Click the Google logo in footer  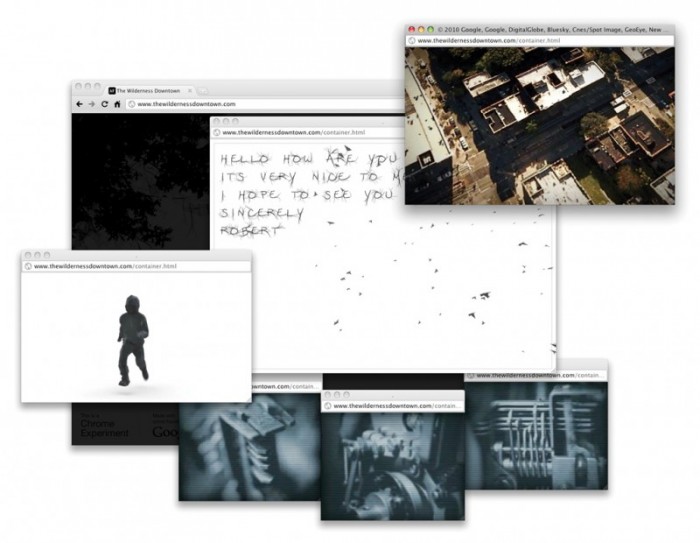click(165, 432)
